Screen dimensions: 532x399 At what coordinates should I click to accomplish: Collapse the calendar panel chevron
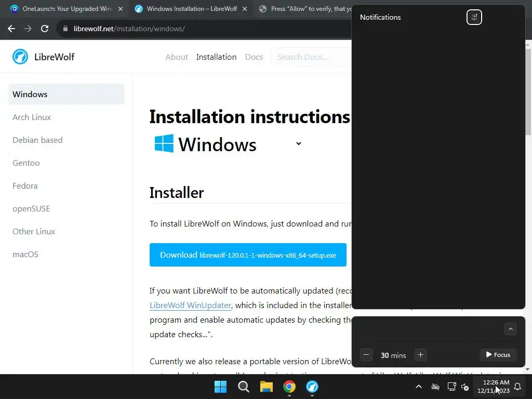[510, 329]
